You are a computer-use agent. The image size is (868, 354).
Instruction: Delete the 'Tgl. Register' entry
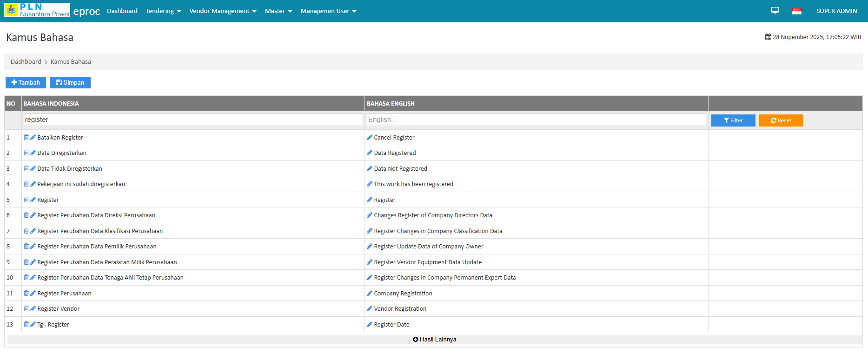[26, 325]
